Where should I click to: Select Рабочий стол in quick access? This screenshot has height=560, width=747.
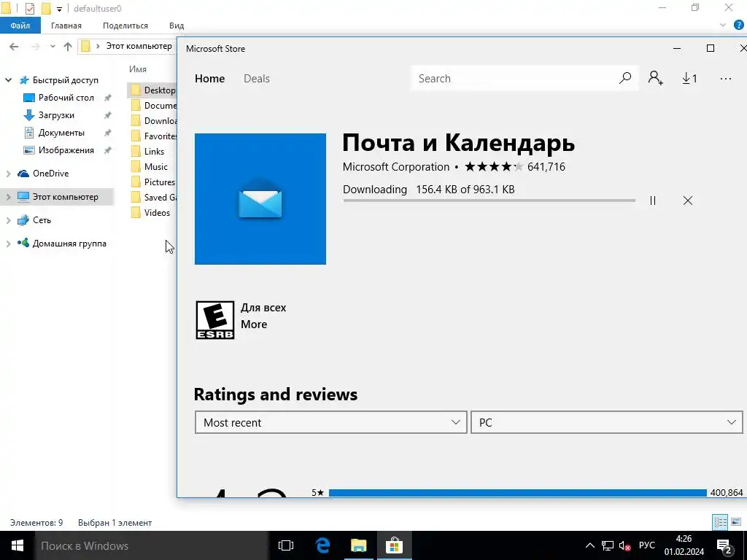pyautogui.click(x=66, y=98)
